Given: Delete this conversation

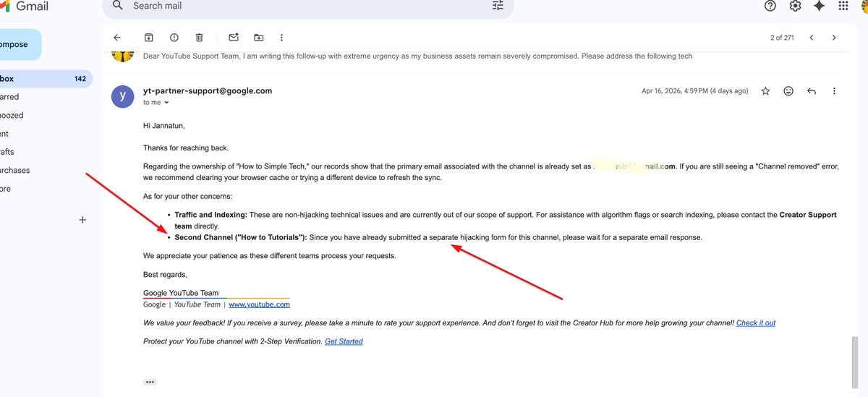Looking at the screenshot, I should (x=200, y=38).
